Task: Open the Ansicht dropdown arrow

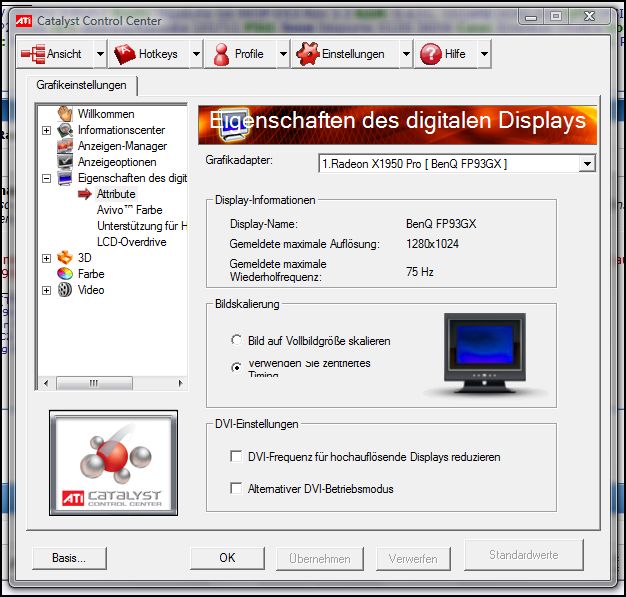Action: pos(100,54)
